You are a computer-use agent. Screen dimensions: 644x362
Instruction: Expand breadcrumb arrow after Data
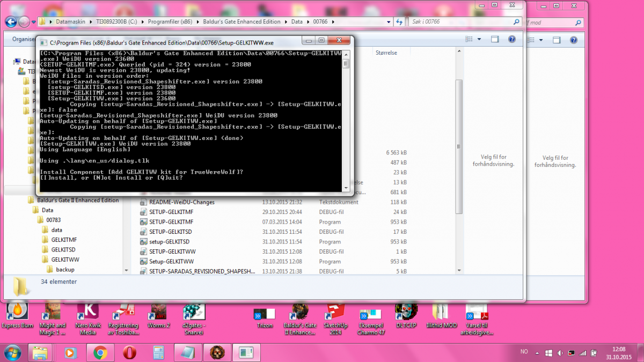pos(307,22)
